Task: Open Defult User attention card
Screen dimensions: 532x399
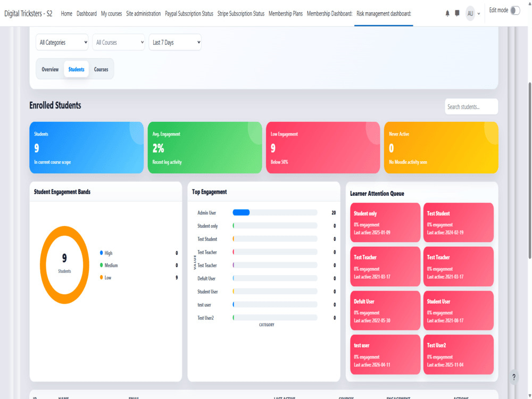Action: pyautogui.click(x=385, y=311)
